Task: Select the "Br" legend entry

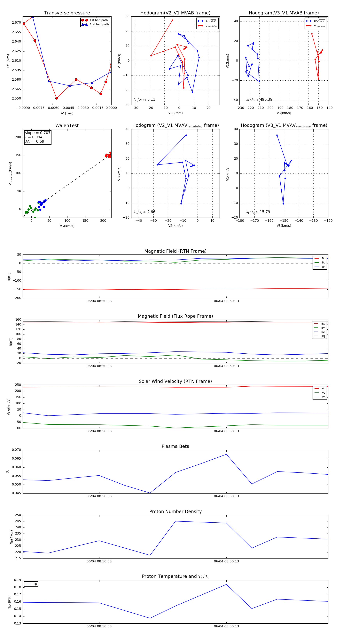Action: click(320, 259)
